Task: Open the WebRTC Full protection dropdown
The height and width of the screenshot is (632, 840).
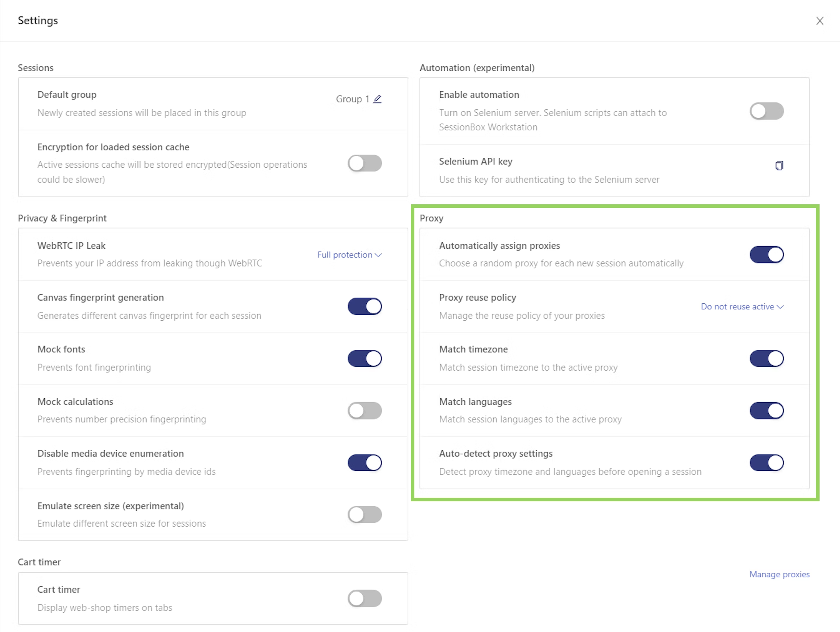Action: (x=350, y=255)
